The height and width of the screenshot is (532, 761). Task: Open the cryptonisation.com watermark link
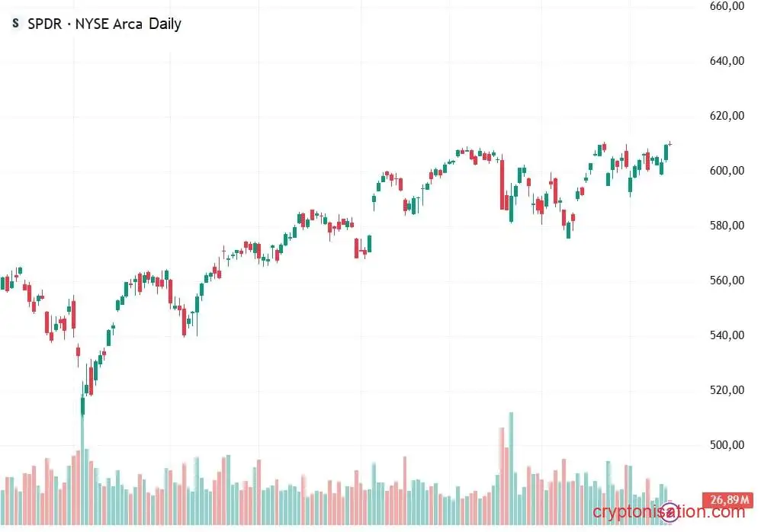tap(669, 511)
